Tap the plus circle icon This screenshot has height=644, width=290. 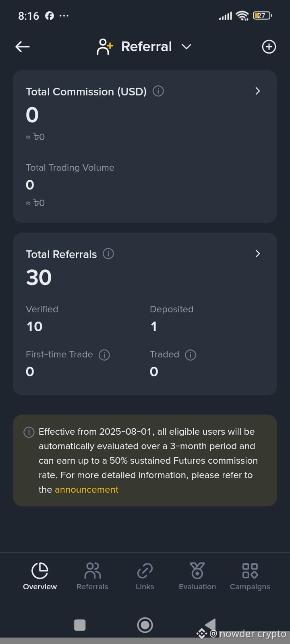click(x=269, y=47)
